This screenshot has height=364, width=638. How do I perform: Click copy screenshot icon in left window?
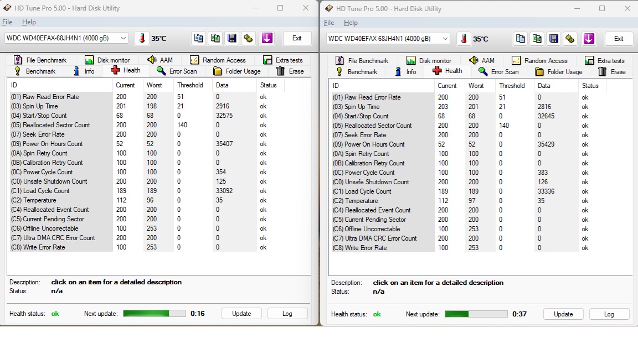[215, 38]
